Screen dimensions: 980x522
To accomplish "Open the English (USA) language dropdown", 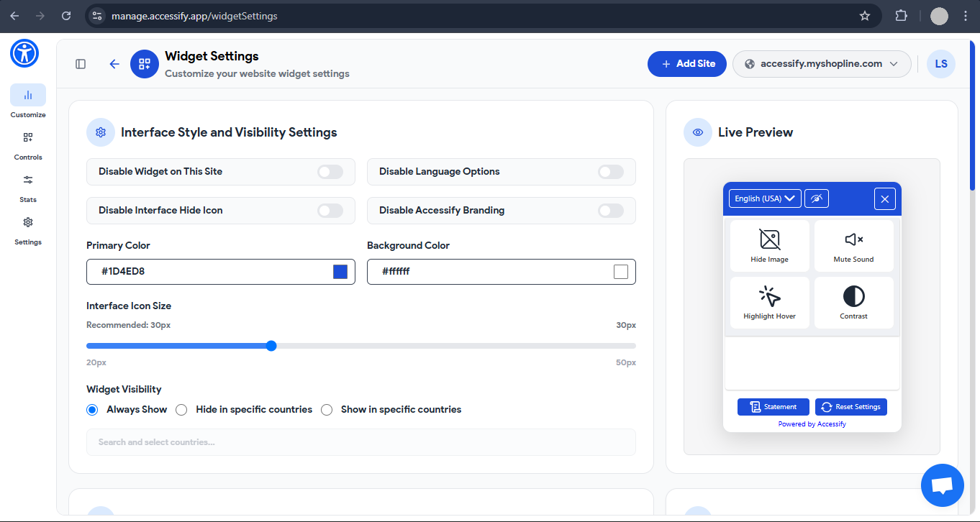I will pyautogui.click(x=764, y=198).
